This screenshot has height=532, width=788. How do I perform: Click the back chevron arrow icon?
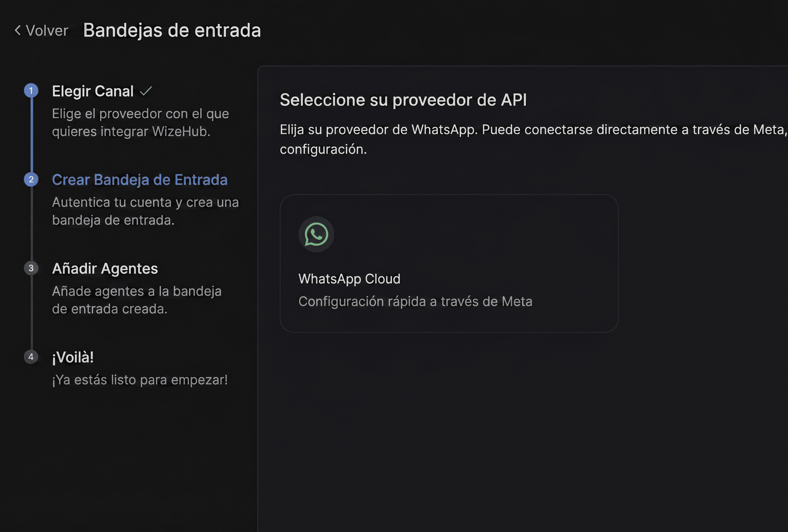pyautogui.click(x=17, y=30)
